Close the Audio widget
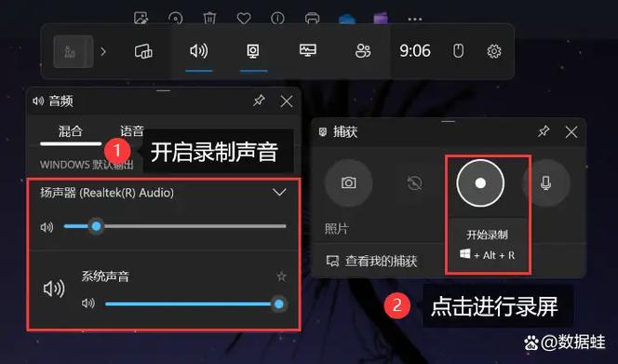 pos(287,101)
